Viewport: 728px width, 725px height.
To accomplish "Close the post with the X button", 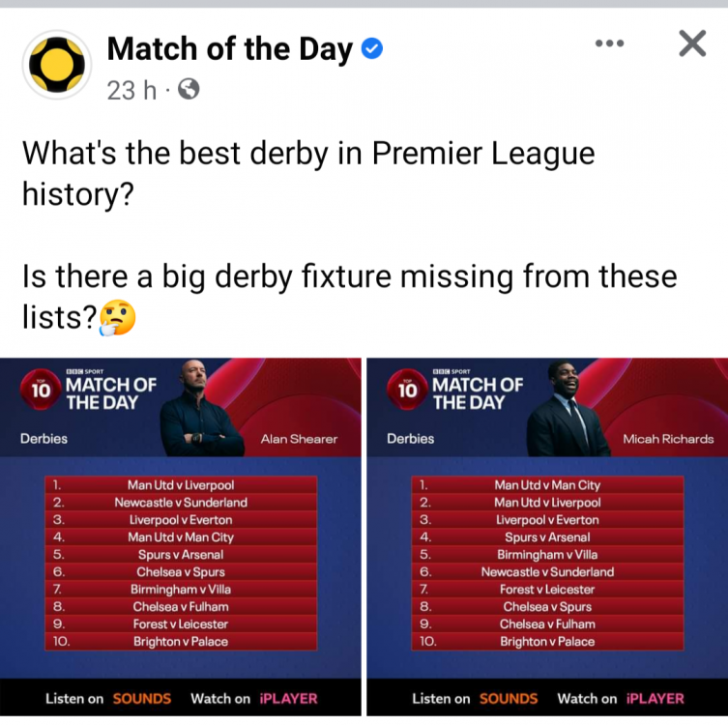I will [x=692, y=43].
